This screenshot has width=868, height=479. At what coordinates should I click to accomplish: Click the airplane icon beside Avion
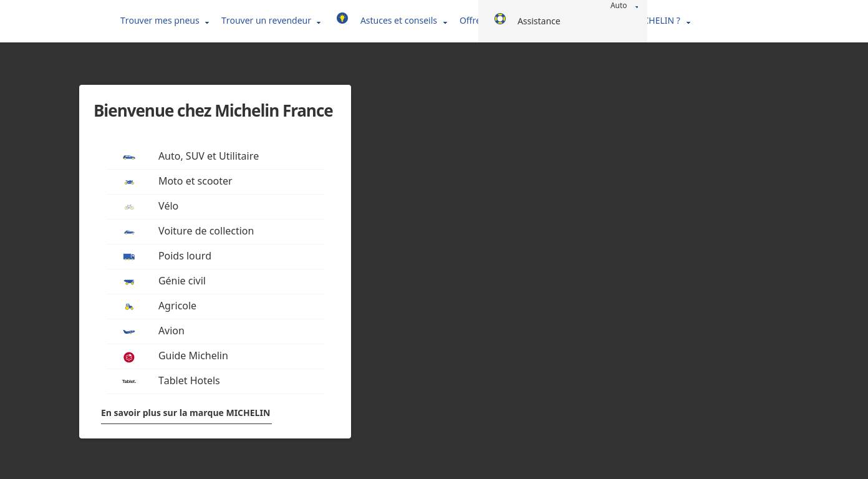(129, 331)
